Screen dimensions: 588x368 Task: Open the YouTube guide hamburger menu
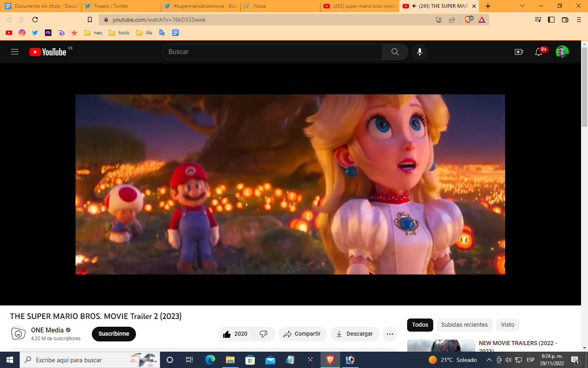coord(15,52)
